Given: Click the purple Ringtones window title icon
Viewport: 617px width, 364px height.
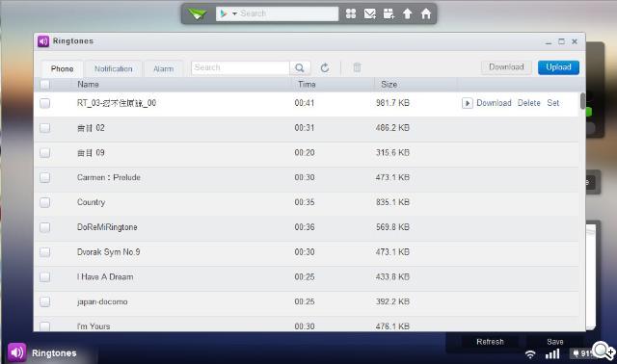Looking at the screenshot, I should (43, 40).
